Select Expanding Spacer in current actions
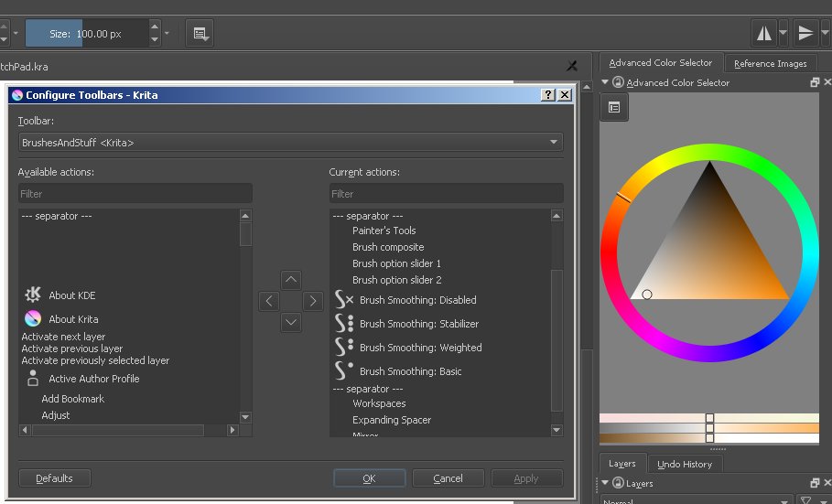Screen dimensions: 832x504 pyautogui.click(x=392, y=420)
